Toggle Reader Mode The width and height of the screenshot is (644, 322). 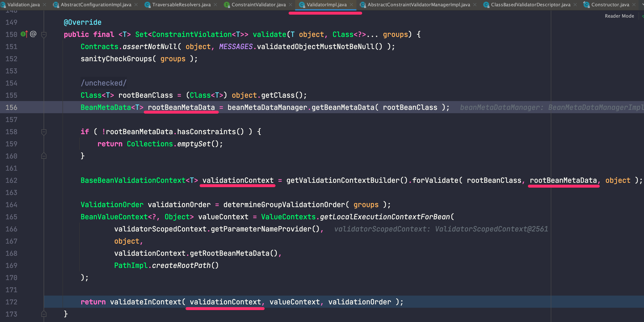[x=619, y=16]
